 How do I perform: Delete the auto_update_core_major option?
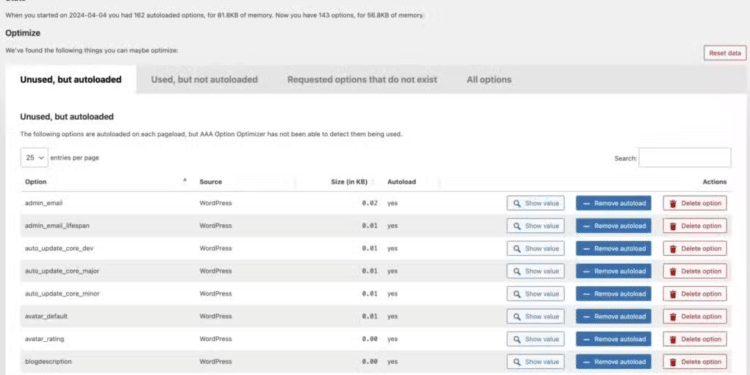(695, 271)
